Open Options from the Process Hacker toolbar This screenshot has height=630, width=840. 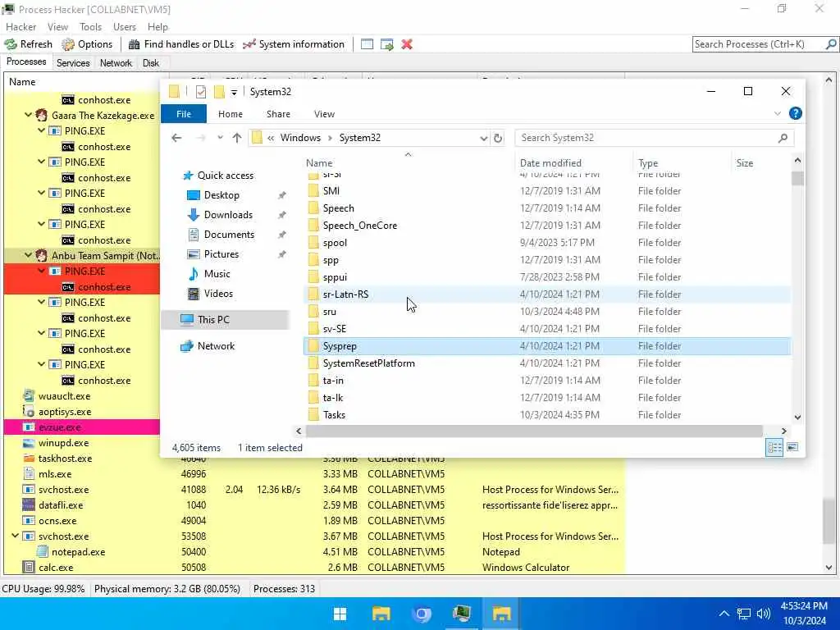[x=87, y=44]
